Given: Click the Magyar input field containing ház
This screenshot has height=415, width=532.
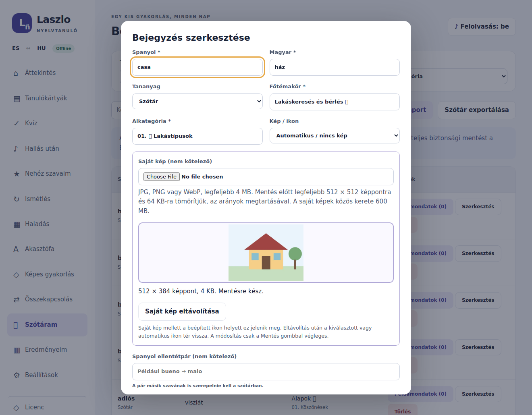Looking at the screenshot, I should click(335, 67).
